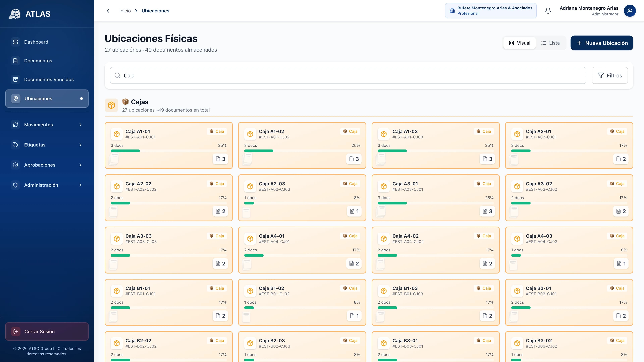Viewport: 644px width, 362px height.
Task: Click Ubicaciones breadcrumb link
Action: (155, 11)
